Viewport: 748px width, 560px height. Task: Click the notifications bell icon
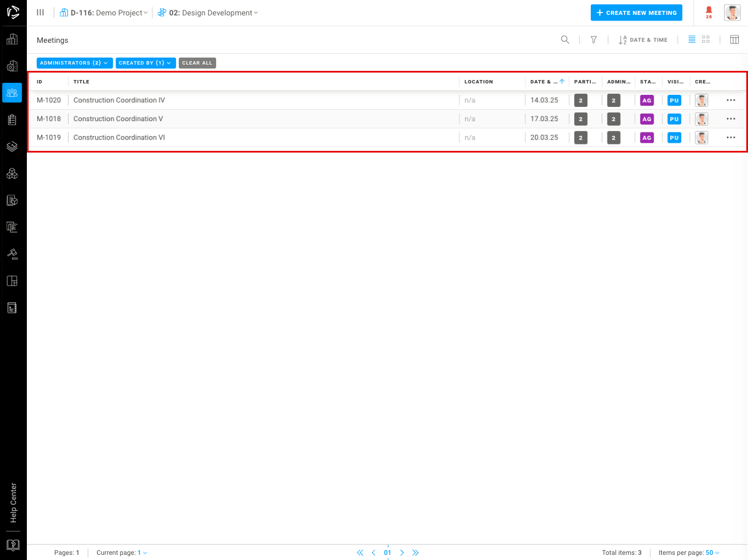point(709,10)
